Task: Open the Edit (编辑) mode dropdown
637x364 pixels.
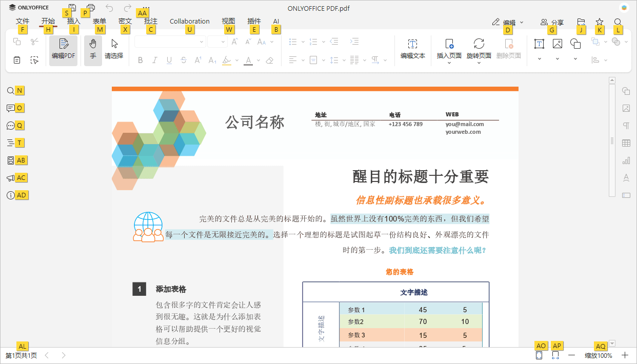Action: click(x=508, y=22)
